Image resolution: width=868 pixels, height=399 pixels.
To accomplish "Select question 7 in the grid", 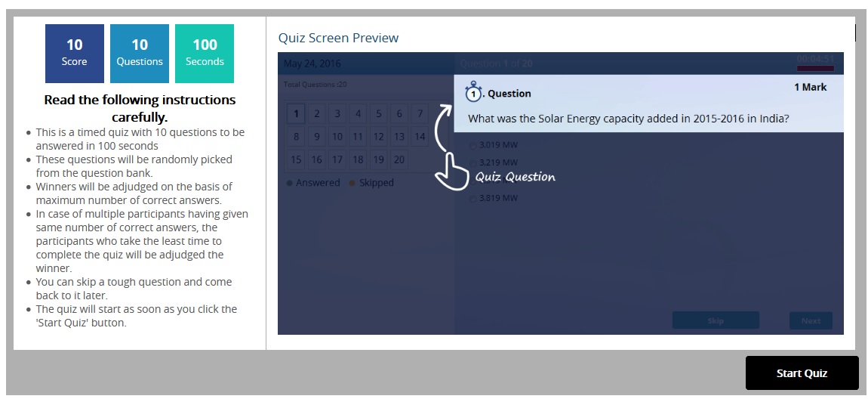I will coord(420,114).
